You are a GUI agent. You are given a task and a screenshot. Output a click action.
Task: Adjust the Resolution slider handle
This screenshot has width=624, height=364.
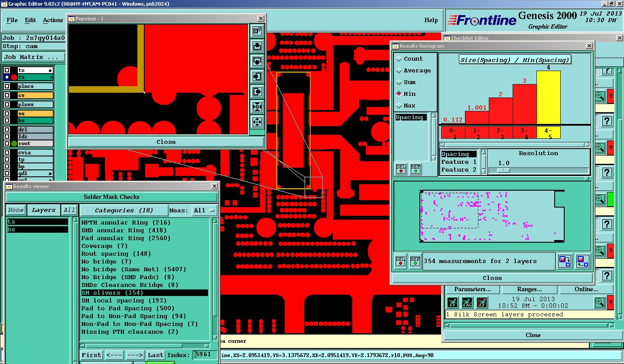coord(503,171)
